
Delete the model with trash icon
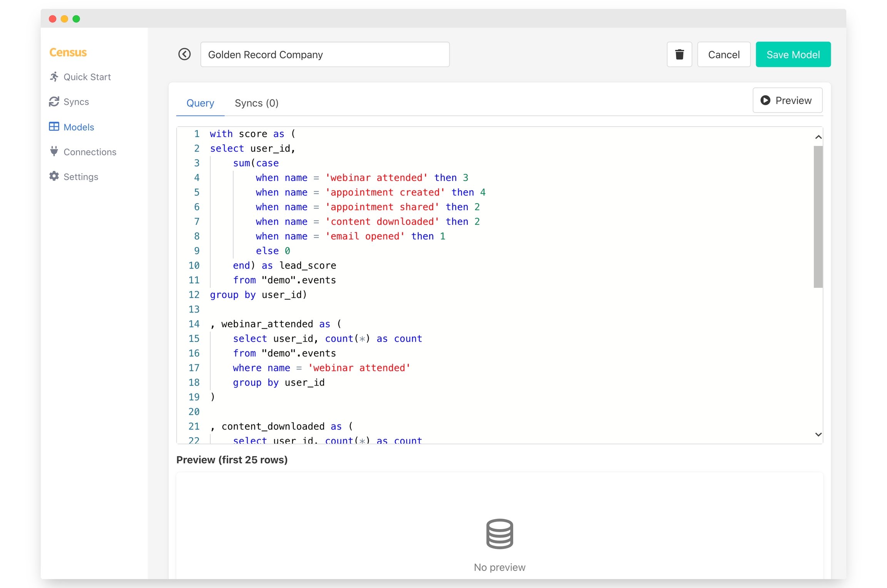click(679, 54)
